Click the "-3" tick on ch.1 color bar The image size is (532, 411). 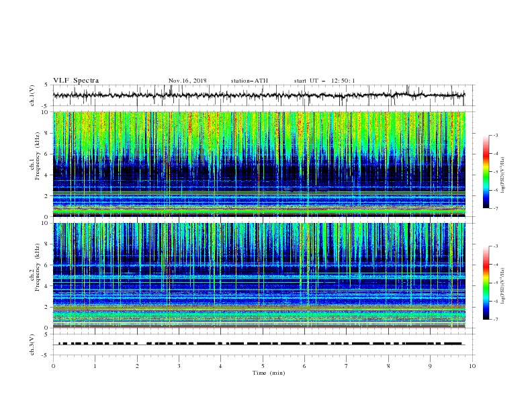click(x=495, y=135)
